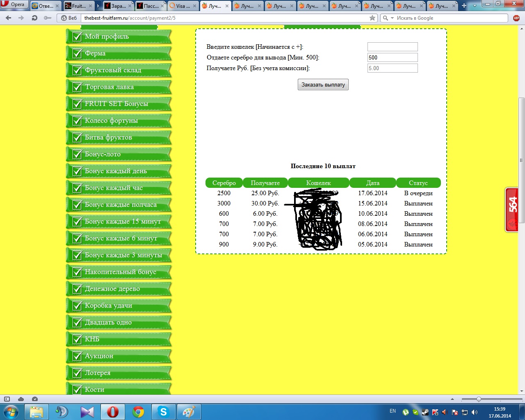Open the Windows Start menu

point(11,412)
